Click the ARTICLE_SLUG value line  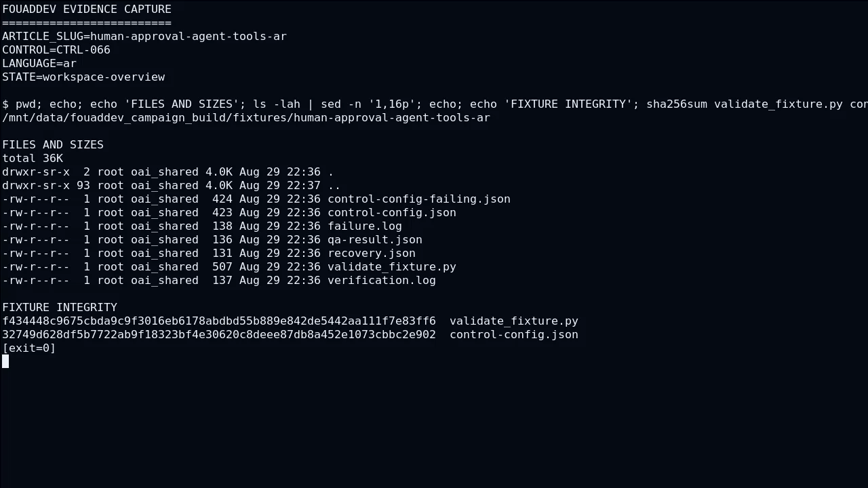[144, 36]
